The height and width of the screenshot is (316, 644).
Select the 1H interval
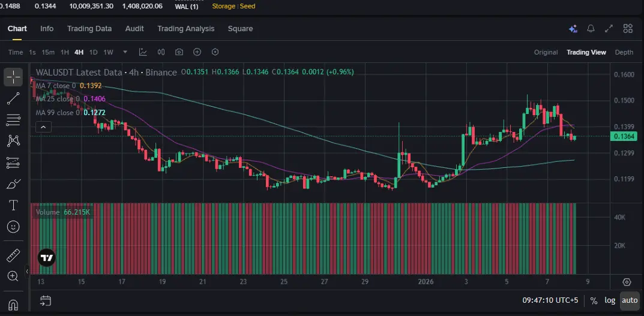pos(64,52)
